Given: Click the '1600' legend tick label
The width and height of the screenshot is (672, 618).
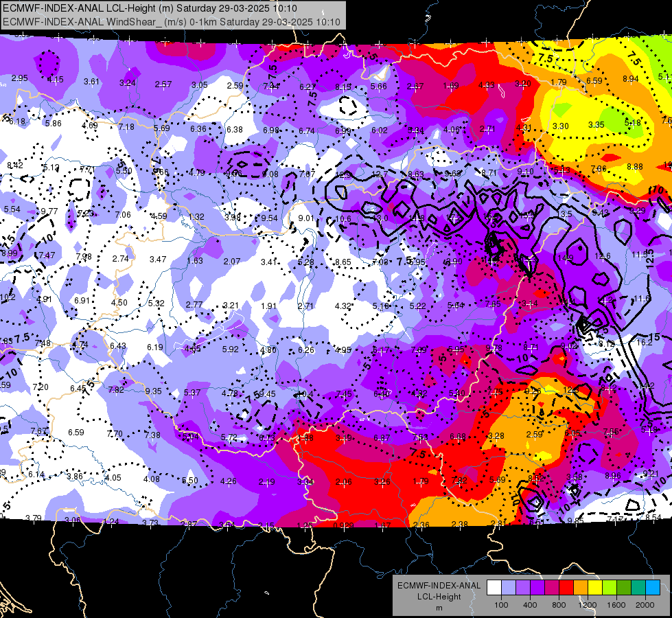Looking at the screenshot, I should tap(616, 605).
